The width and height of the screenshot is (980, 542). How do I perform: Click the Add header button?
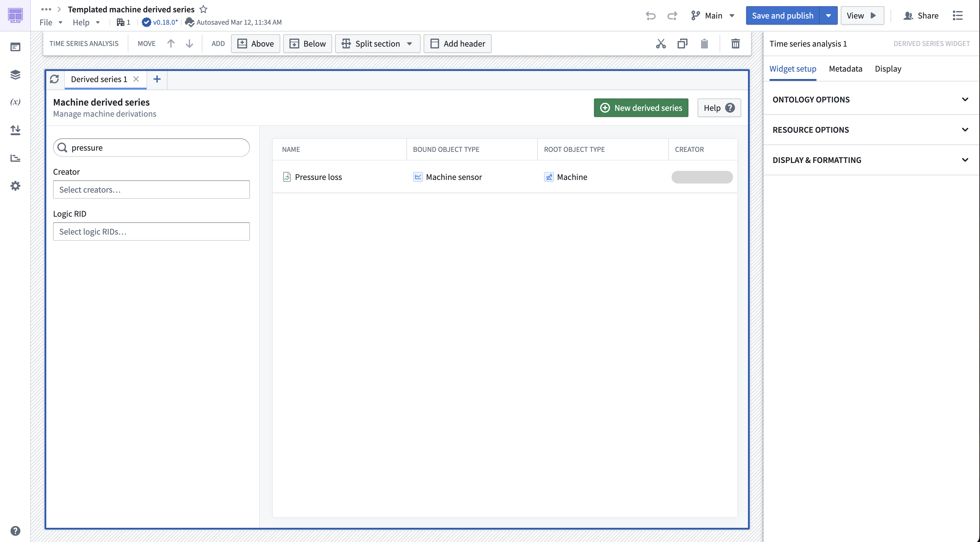(457, 44)
